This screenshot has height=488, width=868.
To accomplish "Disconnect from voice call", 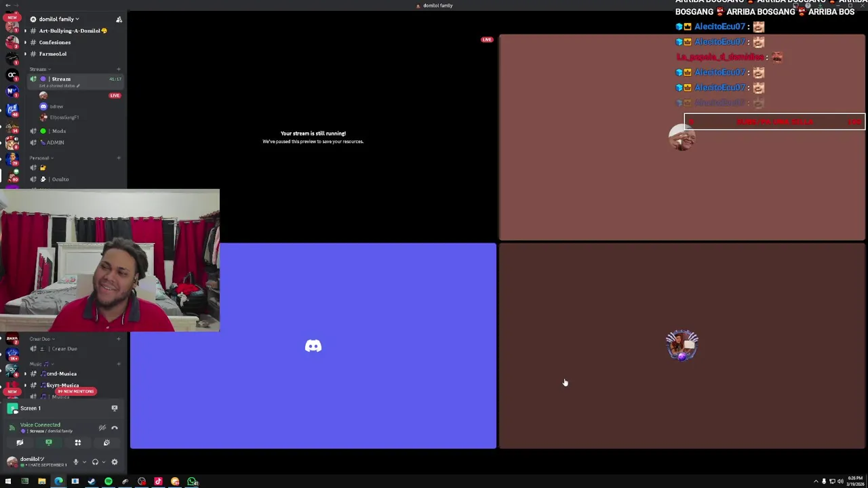I will pyautogui.click(x=115, y=428).
